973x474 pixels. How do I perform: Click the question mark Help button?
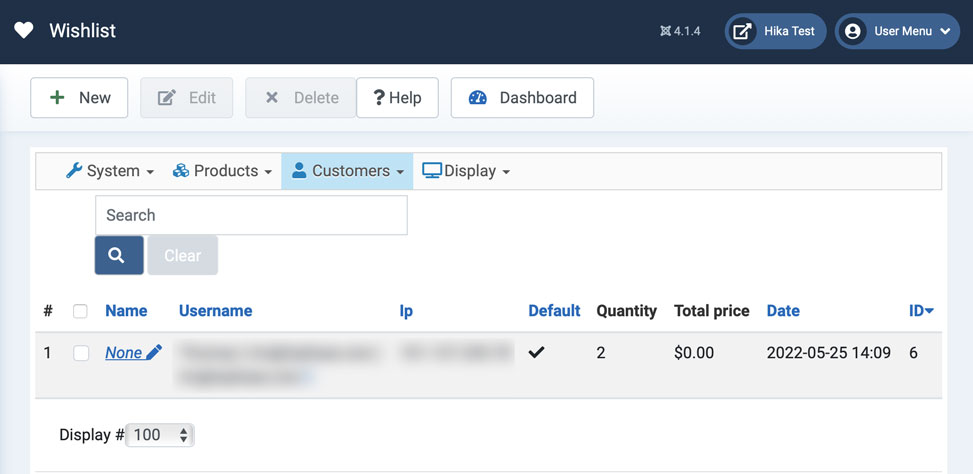coord(397,98)
